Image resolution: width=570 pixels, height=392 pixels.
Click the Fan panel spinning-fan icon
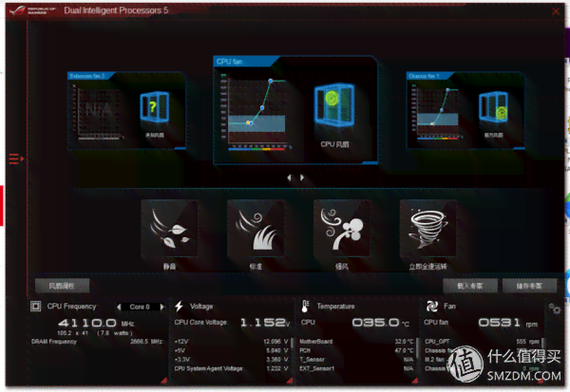click(432, 307)
